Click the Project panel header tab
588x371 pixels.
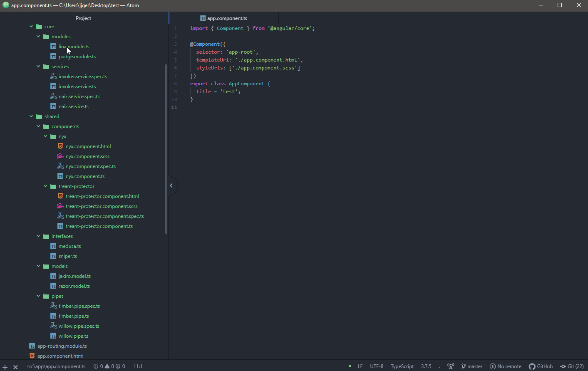click(x=83, y=18)
